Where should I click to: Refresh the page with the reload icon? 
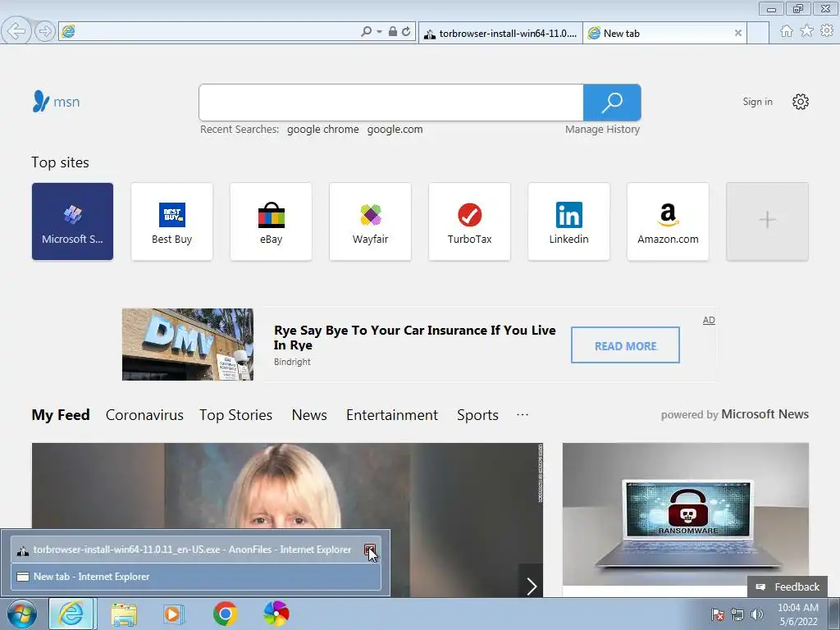tap(406, 32)
